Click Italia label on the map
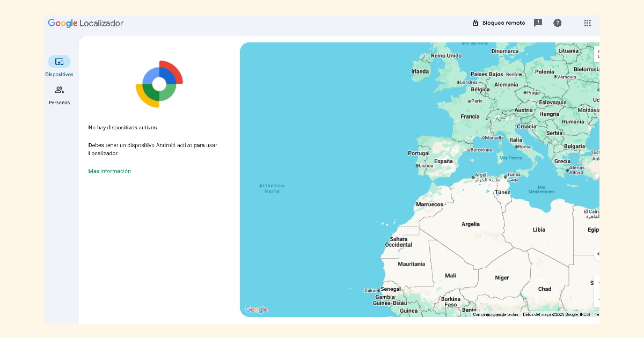644x338 pixels. (x=516, y=139)
